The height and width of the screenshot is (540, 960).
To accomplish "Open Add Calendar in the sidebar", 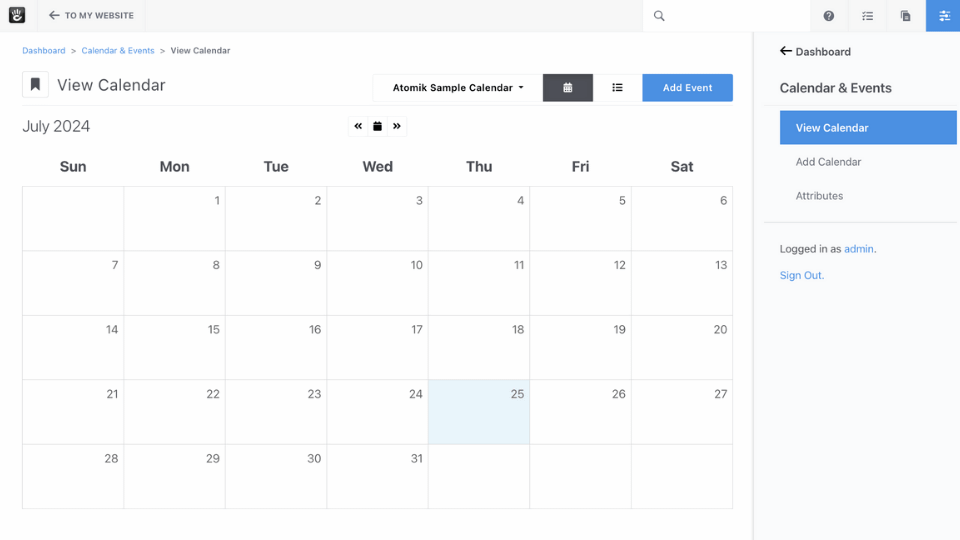I will [x=828, y=162].
